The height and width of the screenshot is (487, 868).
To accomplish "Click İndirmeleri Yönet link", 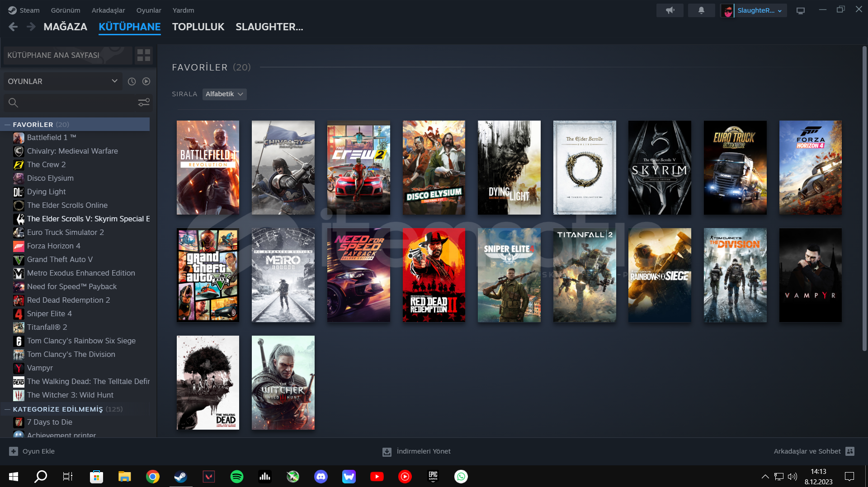I will 424,451.
